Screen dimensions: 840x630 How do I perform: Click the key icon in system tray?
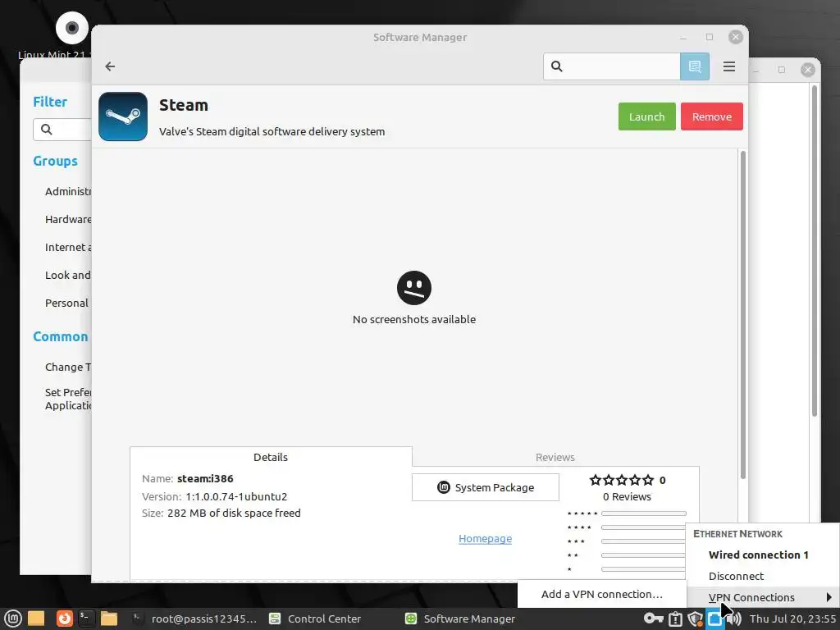point(654,619)
